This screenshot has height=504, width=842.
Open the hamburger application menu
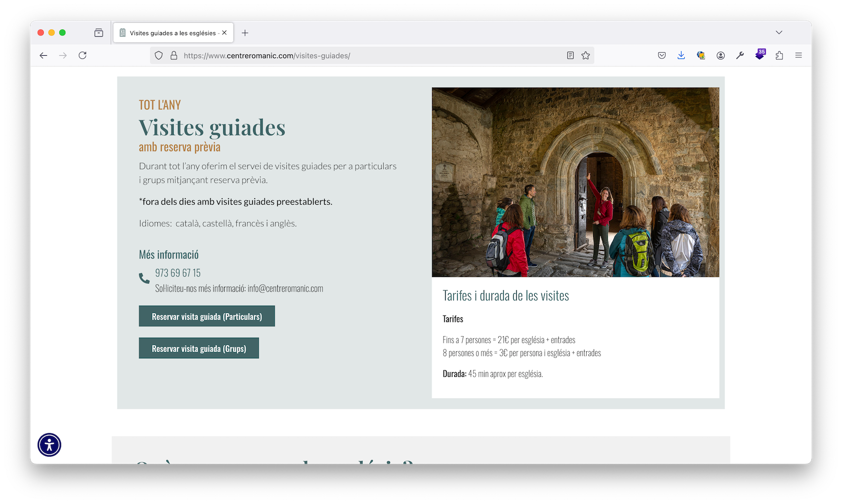tap(798, 55)
